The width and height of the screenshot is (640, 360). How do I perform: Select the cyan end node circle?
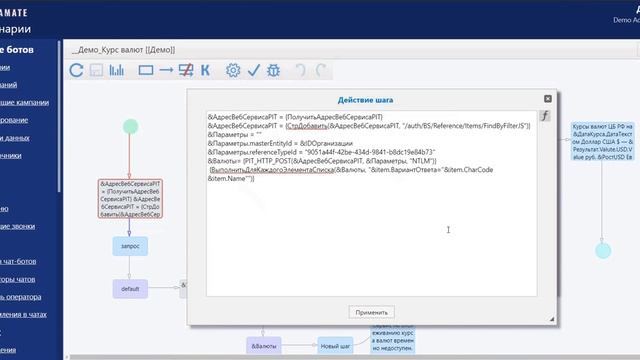click(x=603, y=251)
